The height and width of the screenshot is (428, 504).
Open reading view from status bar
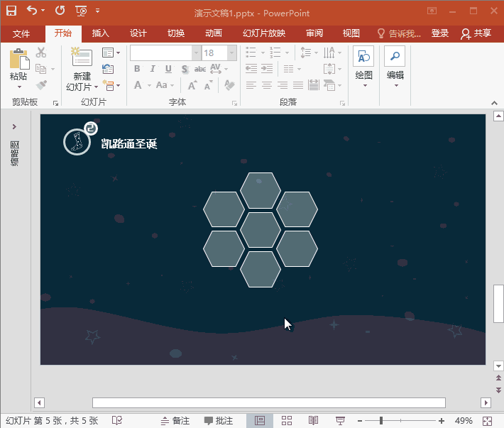(x=313, y=421)
